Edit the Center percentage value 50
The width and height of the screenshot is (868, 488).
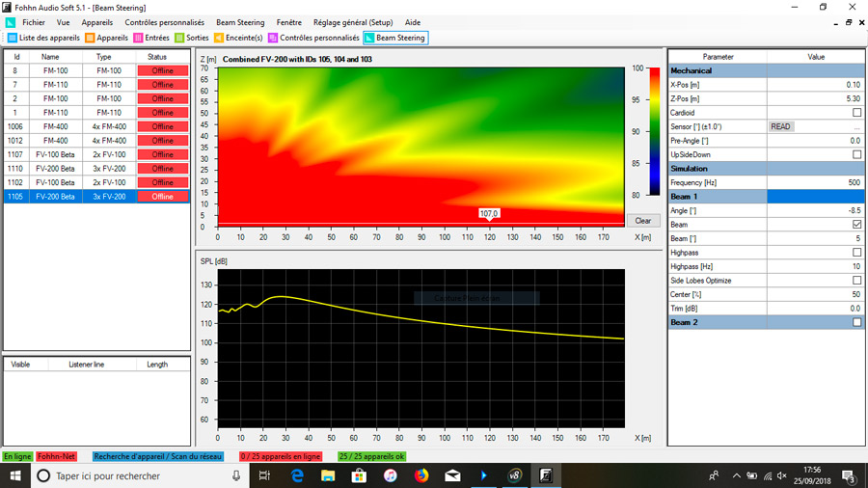coord(815,294)
